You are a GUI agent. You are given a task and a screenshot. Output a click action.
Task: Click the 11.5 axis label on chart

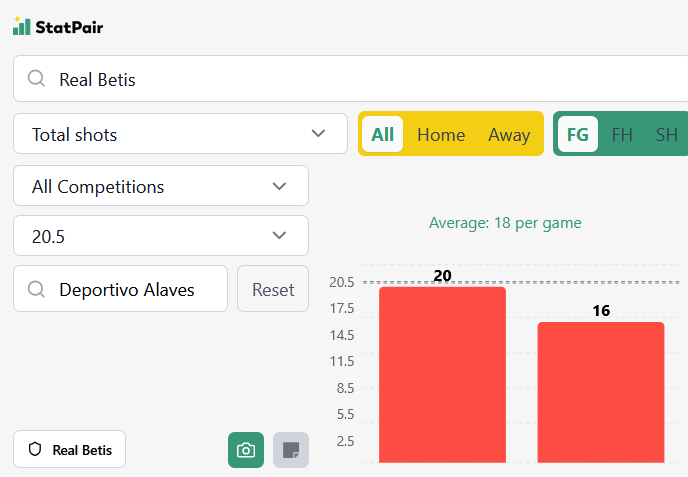click(x=342, y=362)
